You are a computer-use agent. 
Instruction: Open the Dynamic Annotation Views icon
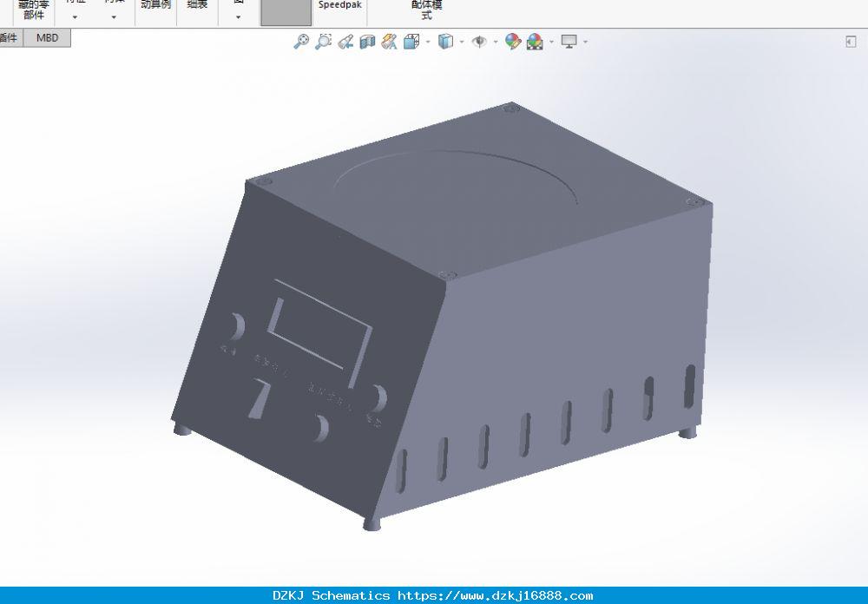tap(390, 42)
